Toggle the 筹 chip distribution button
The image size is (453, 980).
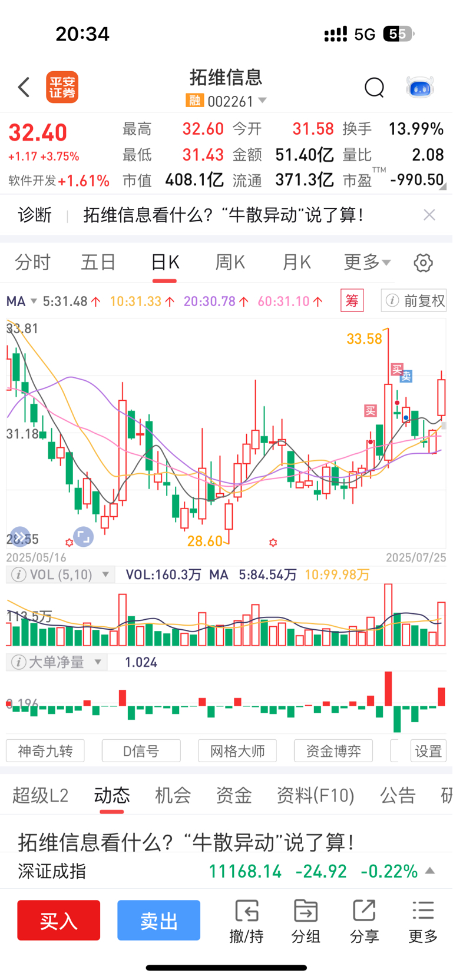click(x=352, y=301)
